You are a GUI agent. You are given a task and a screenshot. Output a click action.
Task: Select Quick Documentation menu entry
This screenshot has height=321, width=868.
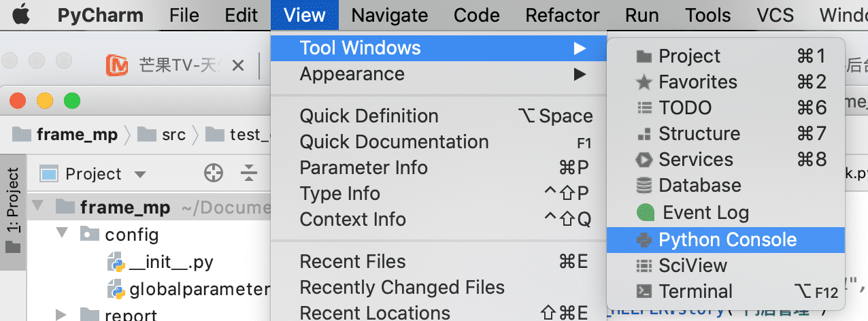point(394,141)
